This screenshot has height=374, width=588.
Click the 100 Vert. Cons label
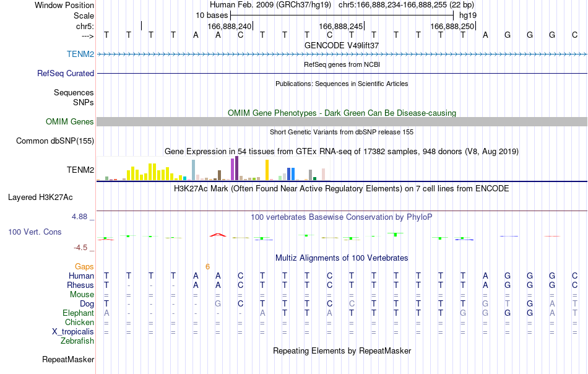click(35, 232)
